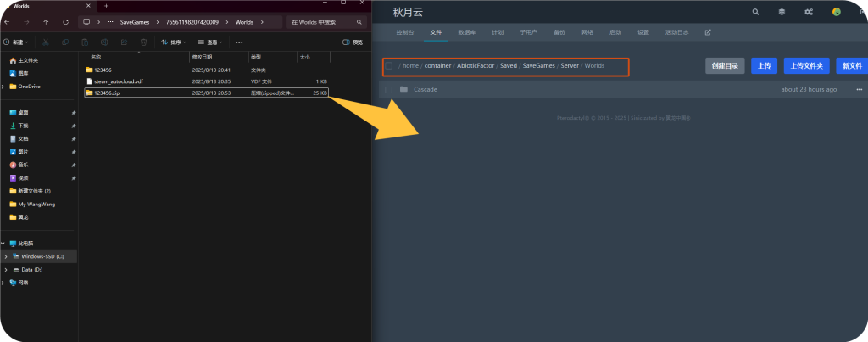Switch to the 数据库 tab

466,32
